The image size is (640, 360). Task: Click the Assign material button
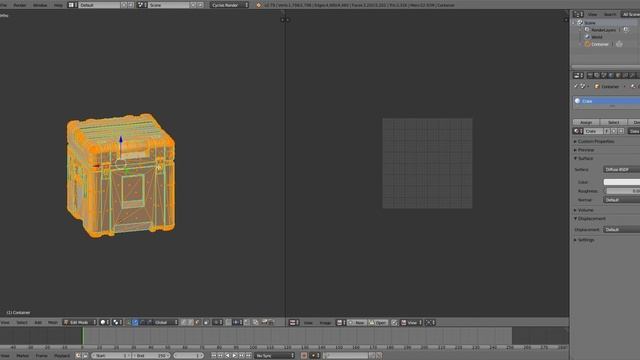click(x=586, y=122)
